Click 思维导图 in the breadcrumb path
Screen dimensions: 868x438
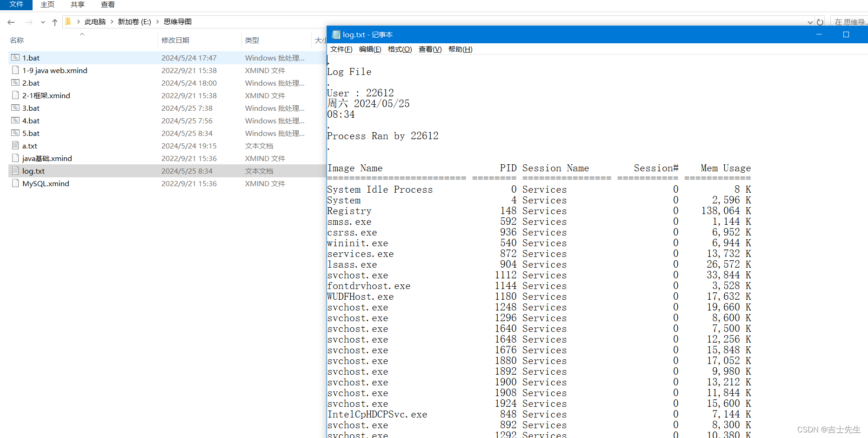pyautogui.click(x=178, y=22)
